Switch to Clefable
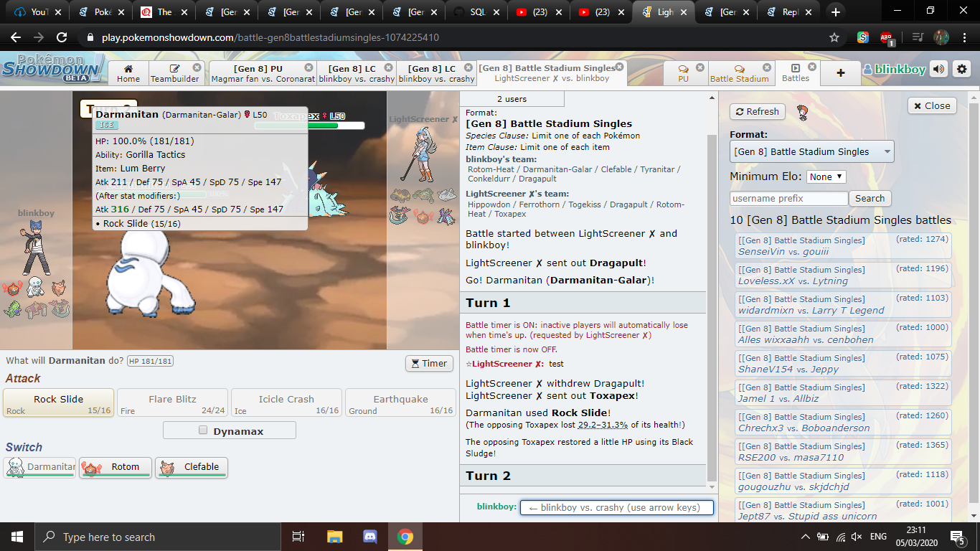This screenshot has width=980, height=551. [192, 467]
